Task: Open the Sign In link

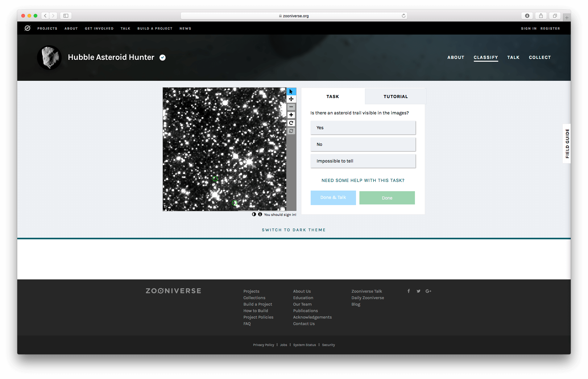Action: tap(528, 28)
